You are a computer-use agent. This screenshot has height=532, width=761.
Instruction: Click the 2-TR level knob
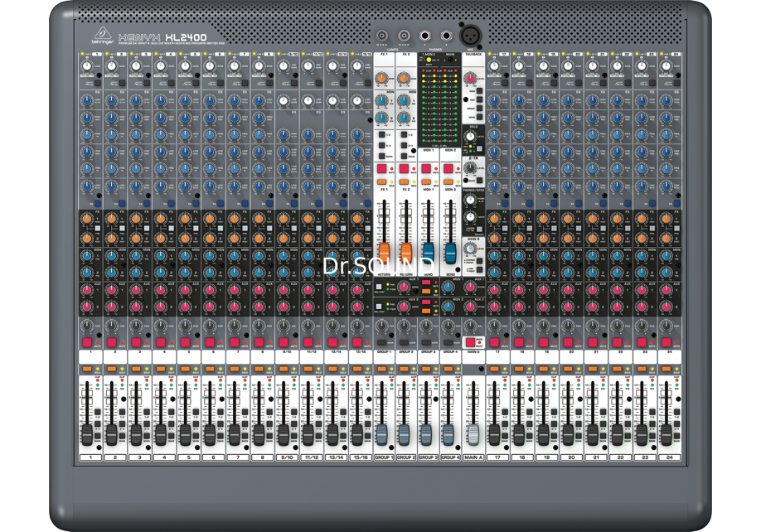(x=470, y=167)
